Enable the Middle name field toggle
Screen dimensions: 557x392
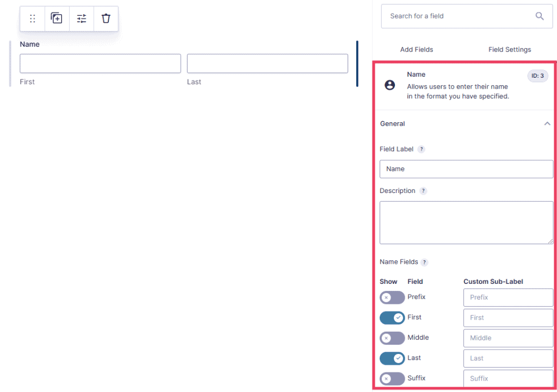point(392,338)
